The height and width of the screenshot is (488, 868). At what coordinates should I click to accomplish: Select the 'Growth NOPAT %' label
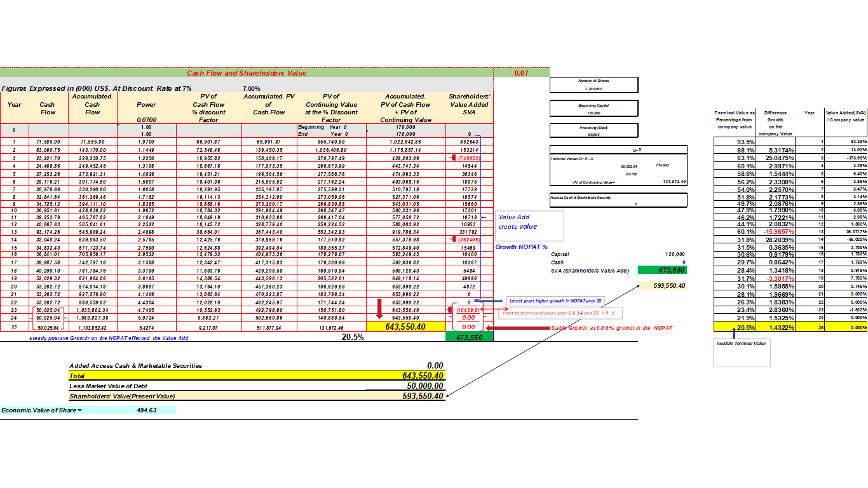[520, 247]
